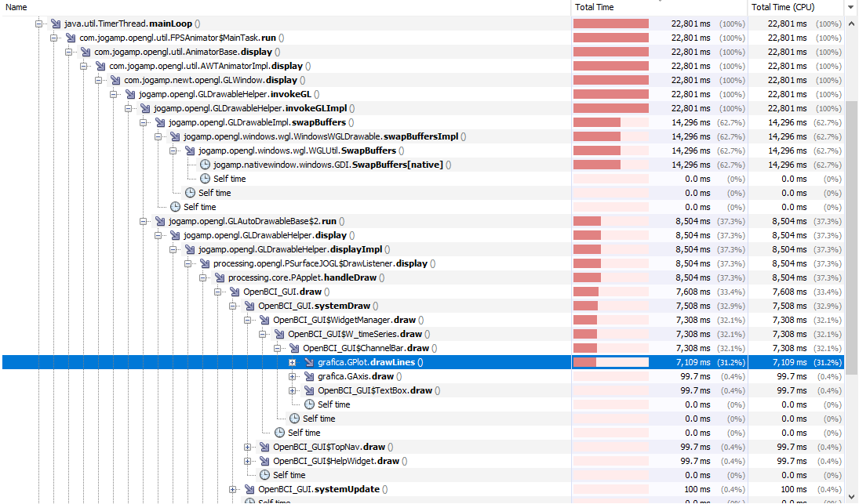Click the method icon for OpenBCI_GUI.systemDraw
The width and height of the screenshot is (859, 504).
(x=249, y=306)
